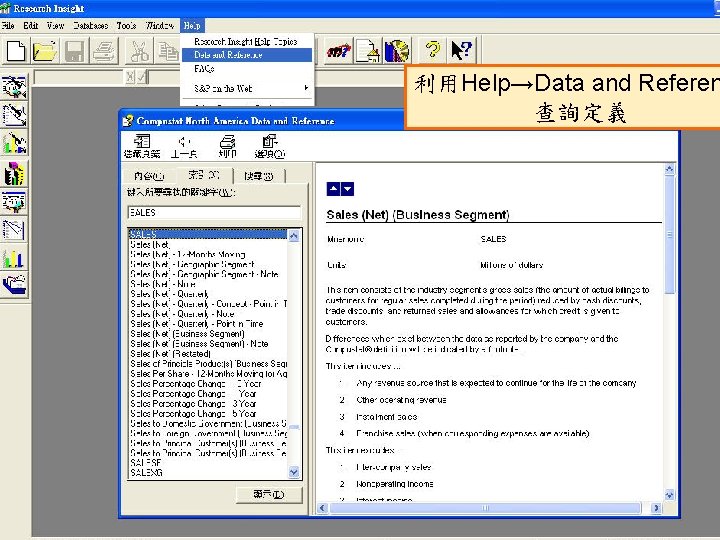The image size is (720, 540).
Task: Click the colorful bar-building sidebar icon
Action: click(14, 173)
